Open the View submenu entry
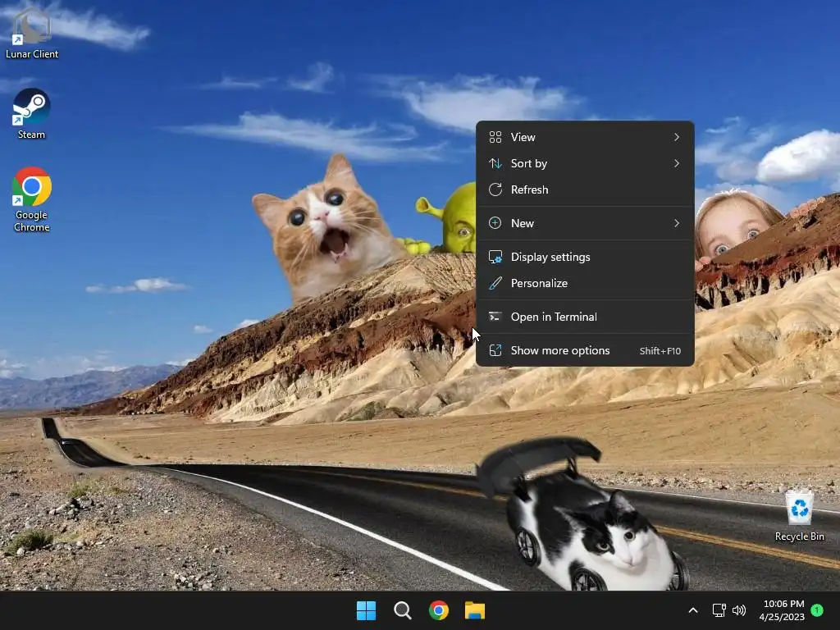Image resolution: width=840 pixels, height=630 pixels. point(585,137)
